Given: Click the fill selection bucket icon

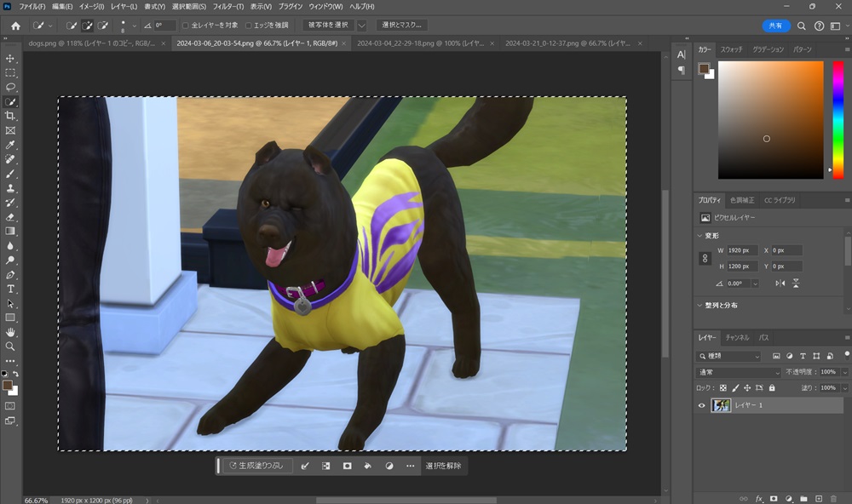Looking at the screenshot, I should coord(368,466).
